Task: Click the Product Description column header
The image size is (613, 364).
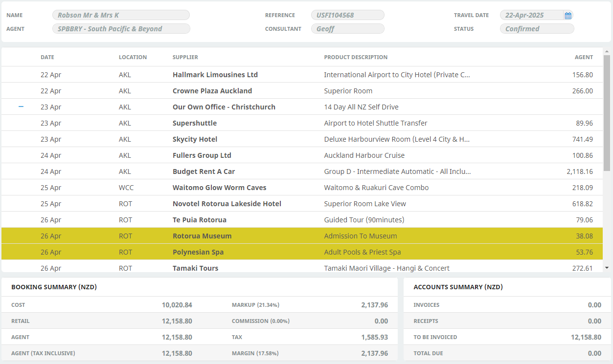Action: pyautogui.click(x=356, y=57)
